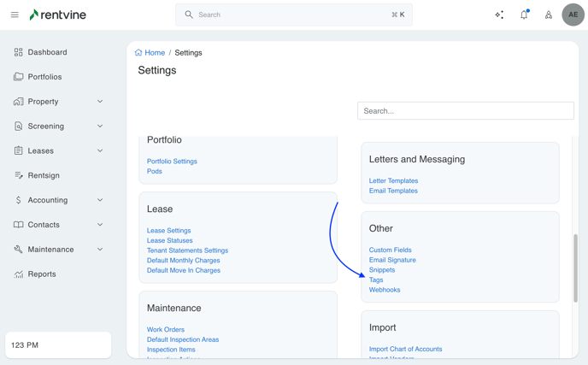Open Rentsign in the sidebar
Screen dimensions: 588x365
tap(44, 175)
